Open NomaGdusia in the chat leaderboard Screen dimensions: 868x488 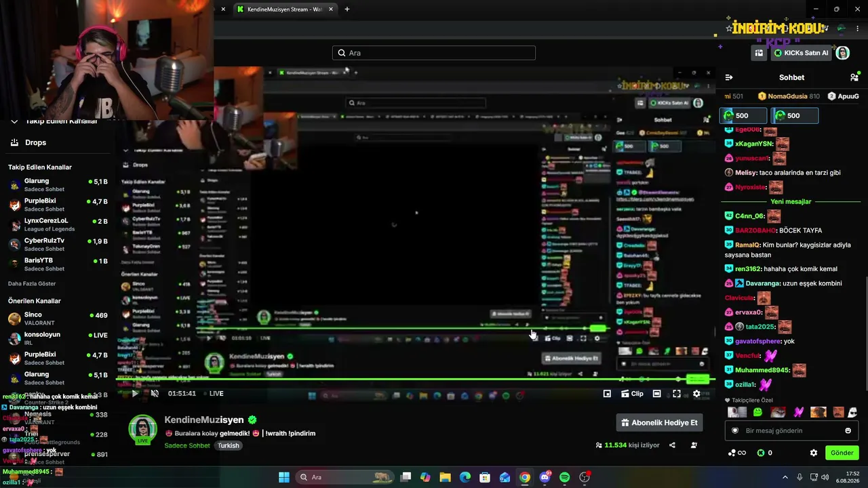tap(789, 96)
